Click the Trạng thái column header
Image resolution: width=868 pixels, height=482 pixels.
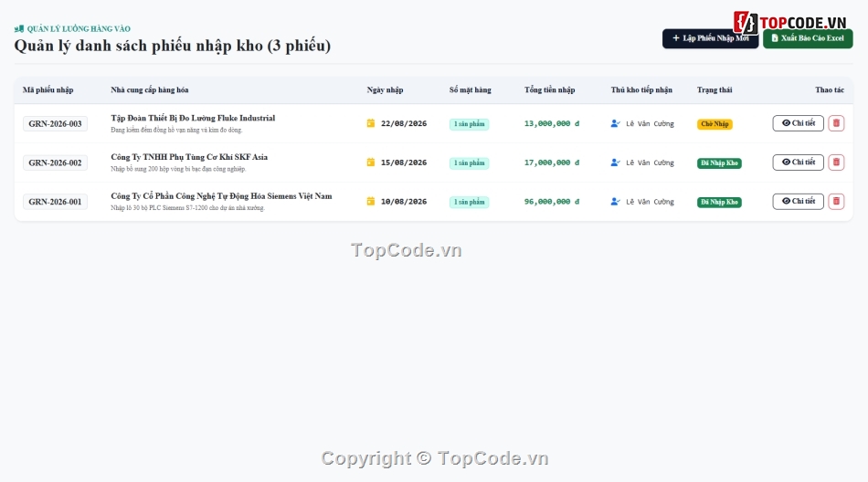point(715,89)
